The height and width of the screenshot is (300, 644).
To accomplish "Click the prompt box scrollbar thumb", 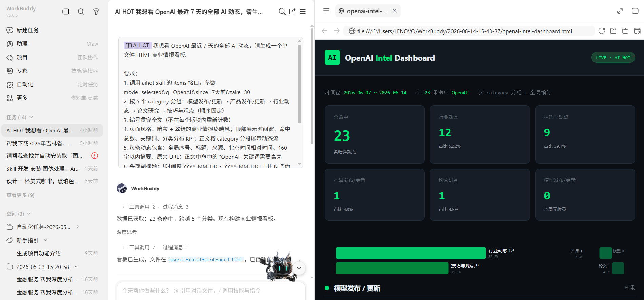I will pos(299,84).
